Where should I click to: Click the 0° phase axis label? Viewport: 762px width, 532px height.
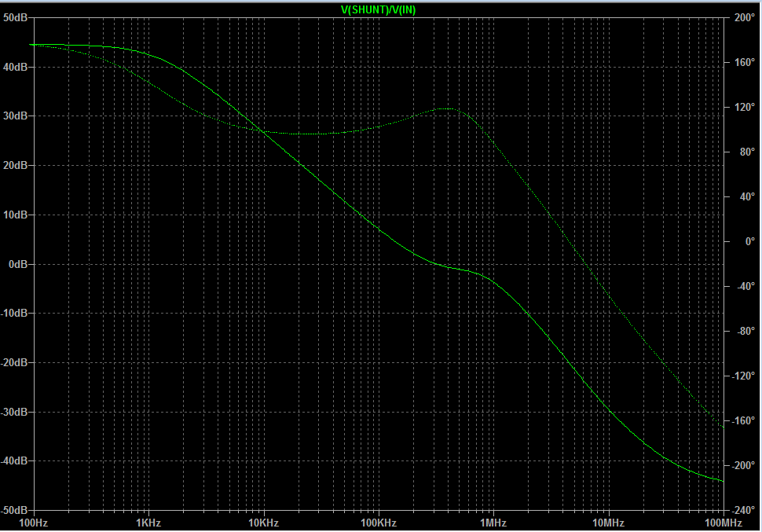pyautogui.click(x=750, y=242)
